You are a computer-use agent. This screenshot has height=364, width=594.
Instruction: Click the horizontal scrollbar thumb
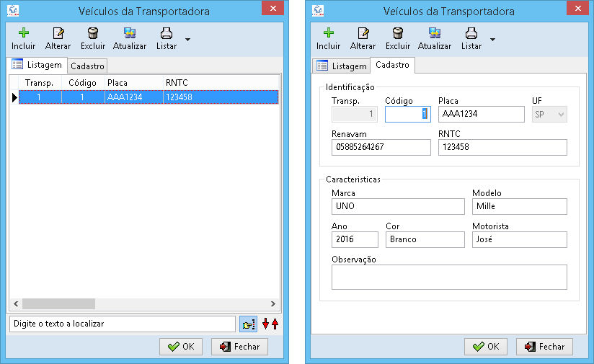(58, 303)
